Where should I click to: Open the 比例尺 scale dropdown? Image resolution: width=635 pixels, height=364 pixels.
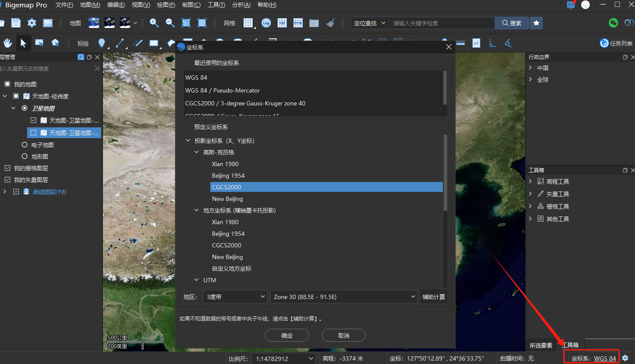click(x=284, y=358)
